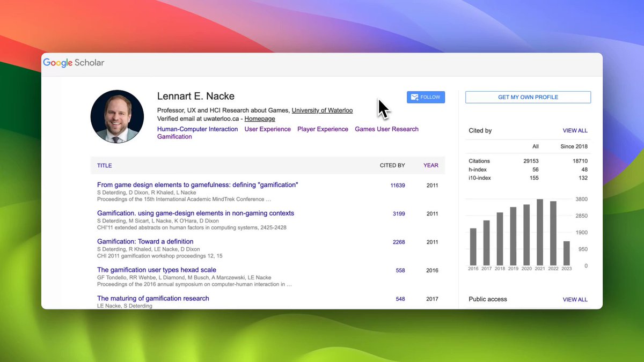Follow Lennart E. Nacke's profile
The width and height of the screenshot is (644, 362).
tap(426, 97)
